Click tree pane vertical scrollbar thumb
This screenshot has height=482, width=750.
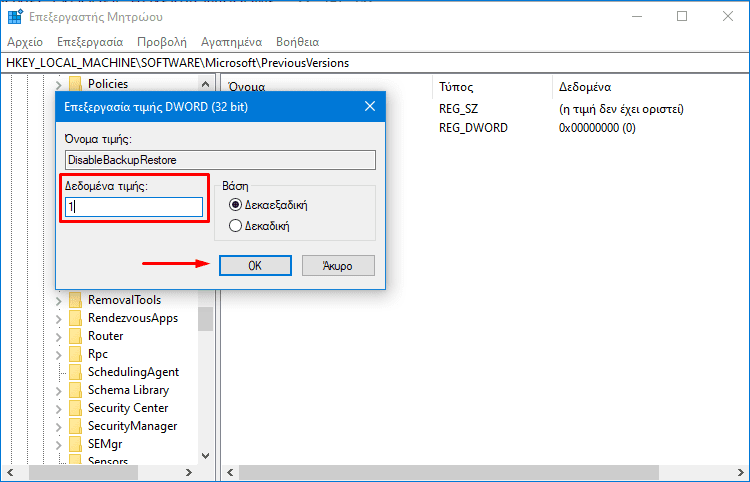click(206, 319)
